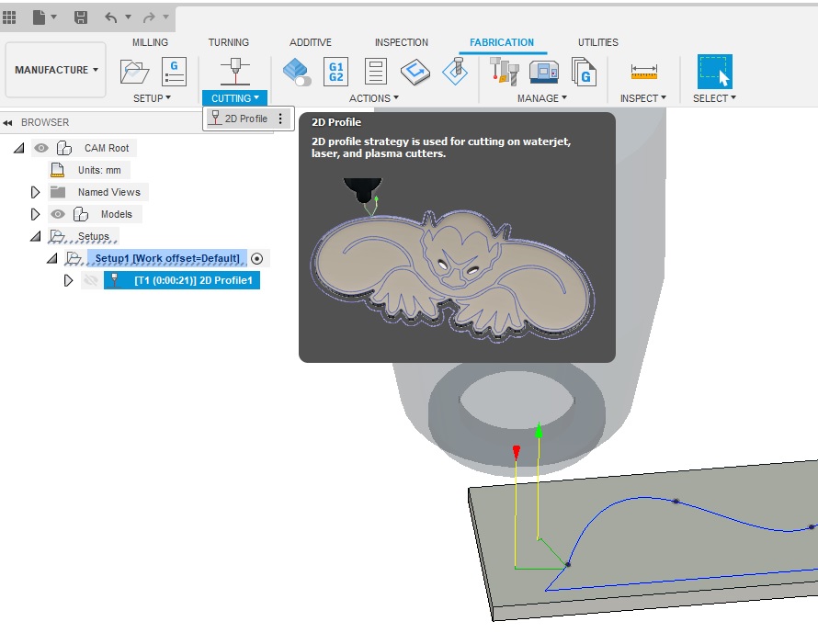The height and width of the screenshot is (644, 818).
Task: Open the tool diamond icon in Actions
Action: point(455,72)
